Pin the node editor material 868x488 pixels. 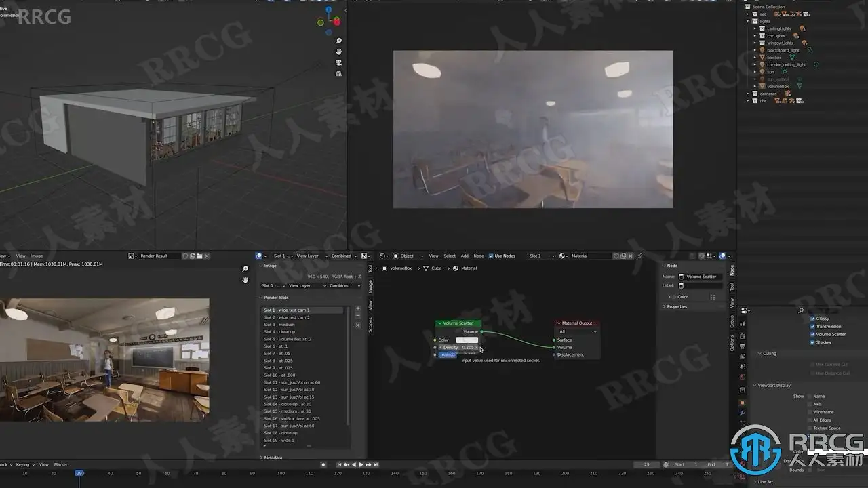[639, 256]
